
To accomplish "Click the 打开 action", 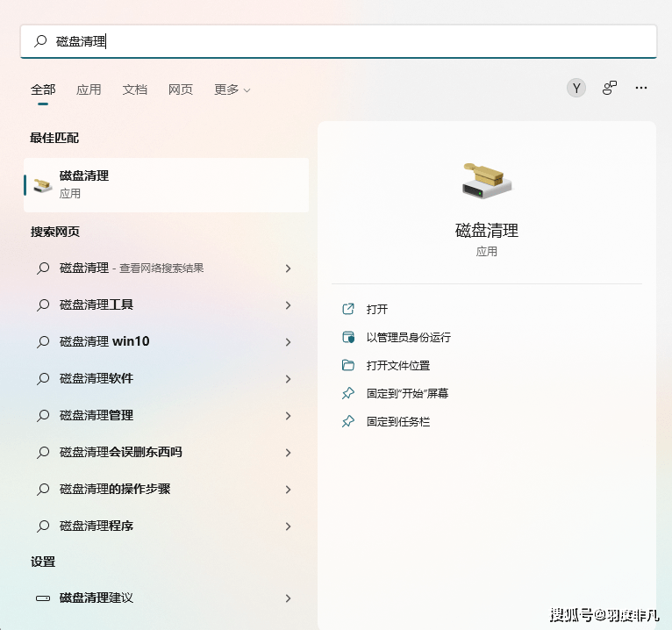I will click(377, 309).
